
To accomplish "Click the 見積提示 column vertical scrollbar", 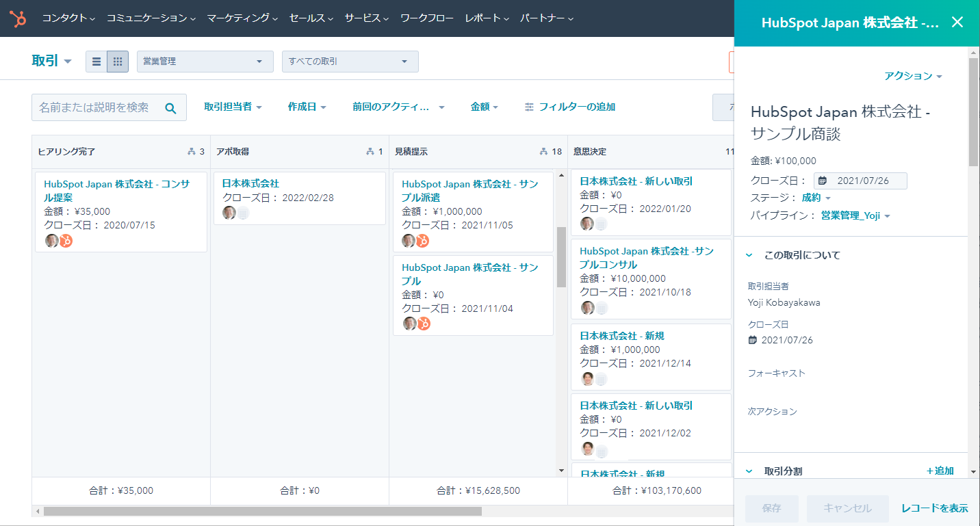I will coord(562,257).
